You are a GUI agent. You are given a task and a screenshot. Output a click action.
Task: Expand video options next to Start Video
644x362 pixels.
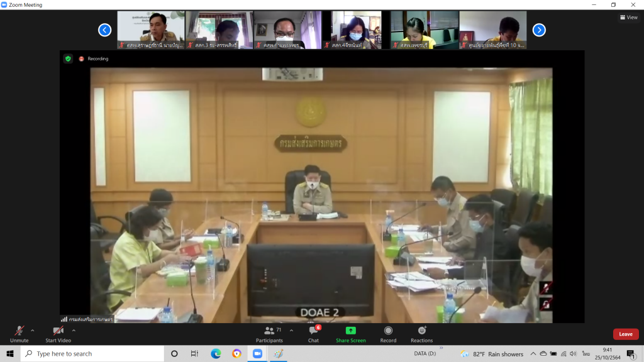click(x=74, y=331)
